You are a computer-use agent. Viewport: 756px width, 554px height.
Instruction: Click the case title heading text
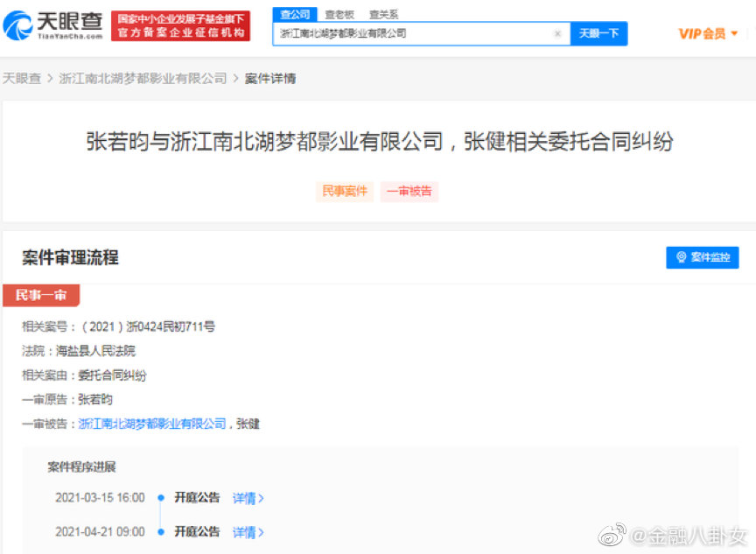(x=380, y=142)
